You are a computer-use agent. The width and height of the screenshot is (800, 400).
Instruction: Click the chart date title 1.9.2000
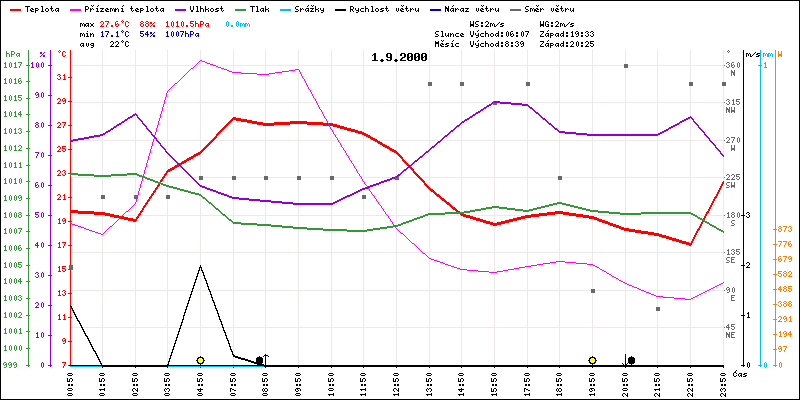[x=399, y=57]
